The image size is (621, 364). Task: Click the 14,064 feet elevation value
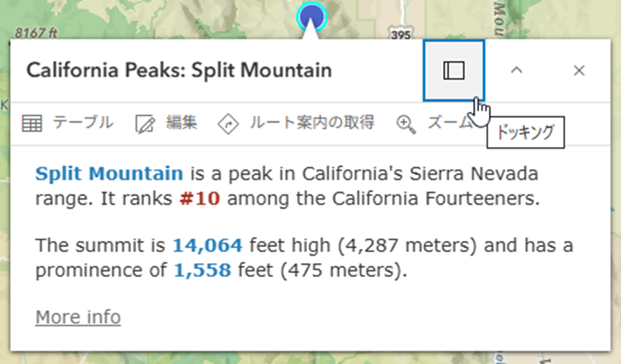pos(208,245)
